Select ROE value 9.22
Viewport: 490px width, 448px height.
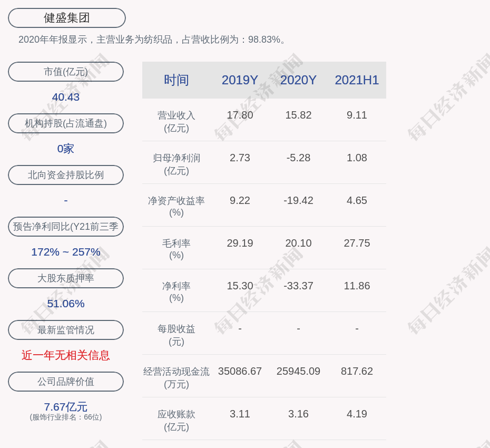240,200
